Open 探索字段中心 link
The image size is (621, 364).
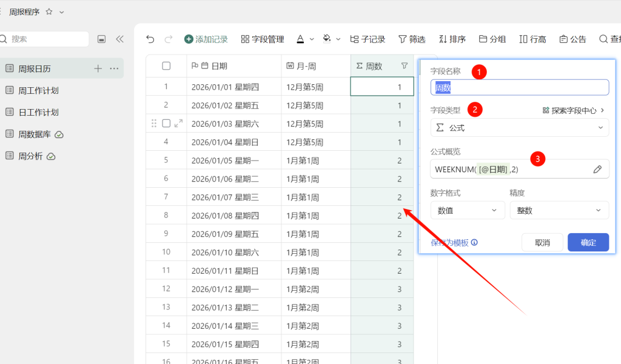(573, 110)
